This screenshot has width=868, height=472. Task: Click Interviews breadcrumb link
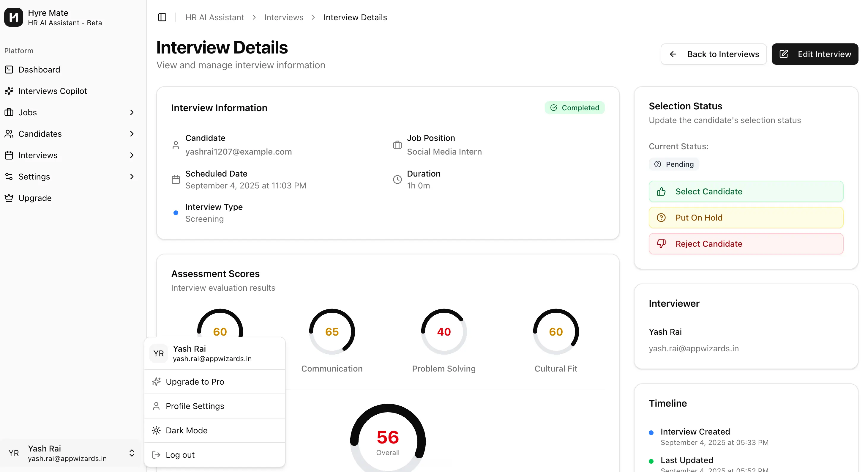[284, 17]
